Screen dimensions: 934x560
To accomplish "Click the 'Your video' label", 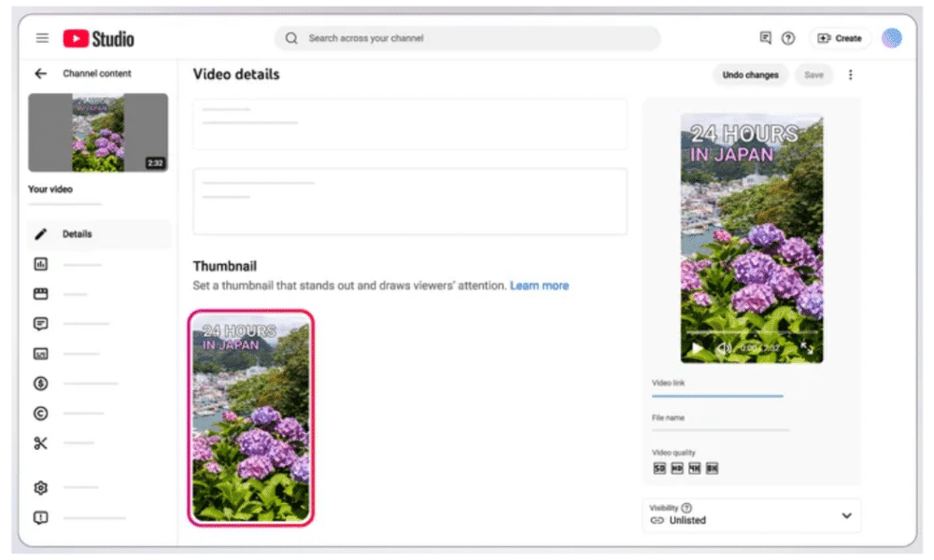I will point(50,189).
